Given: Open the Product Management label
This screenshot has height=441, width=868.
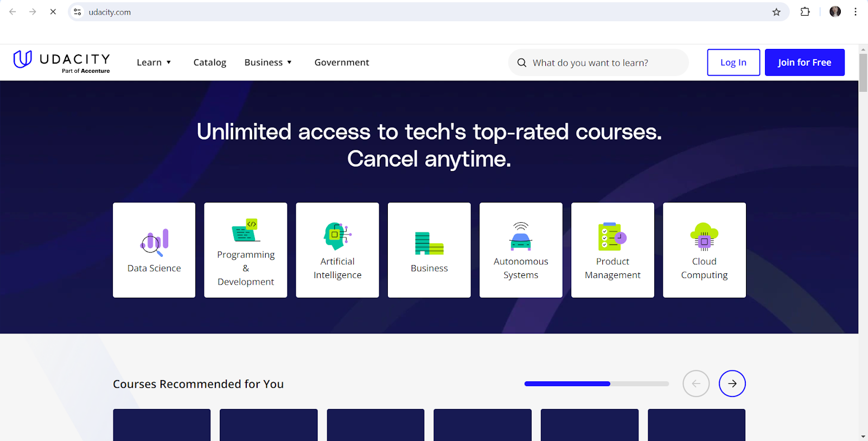Looking at the screenshot, I should [612, 268].
